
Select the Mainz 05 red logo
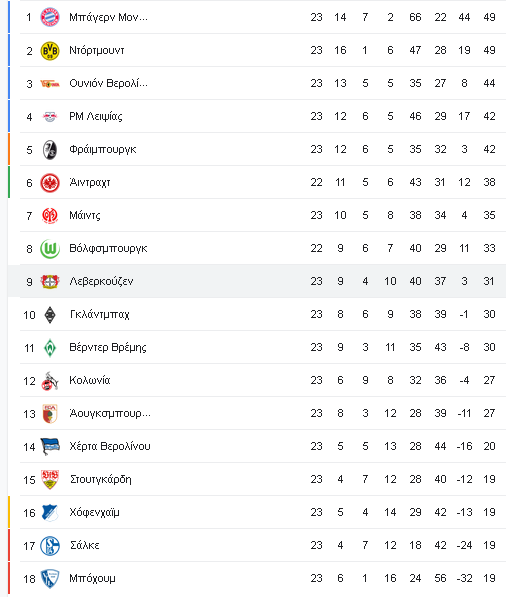[50, 215]
